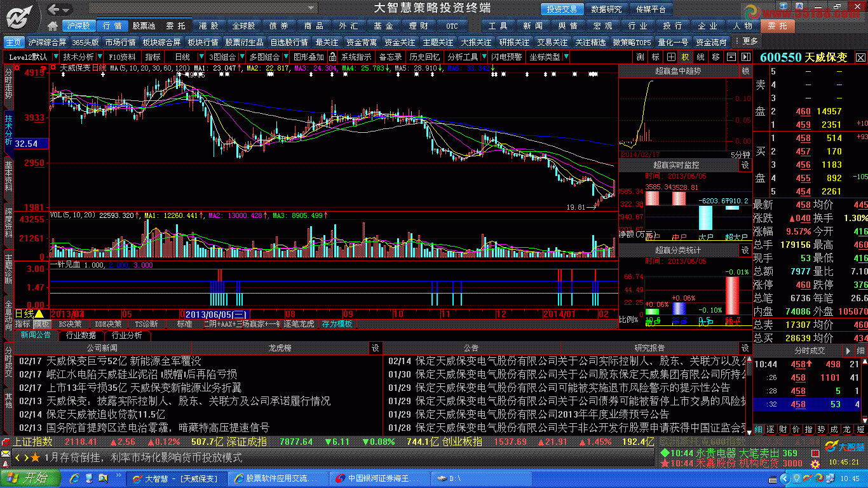Switch to 传媒平台 top tab

click(x=651, y=9)
